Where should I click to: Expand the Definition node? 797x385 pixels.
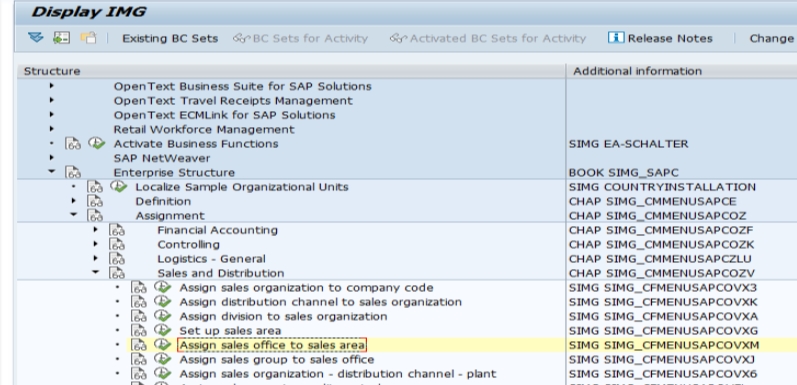point(73,201)
